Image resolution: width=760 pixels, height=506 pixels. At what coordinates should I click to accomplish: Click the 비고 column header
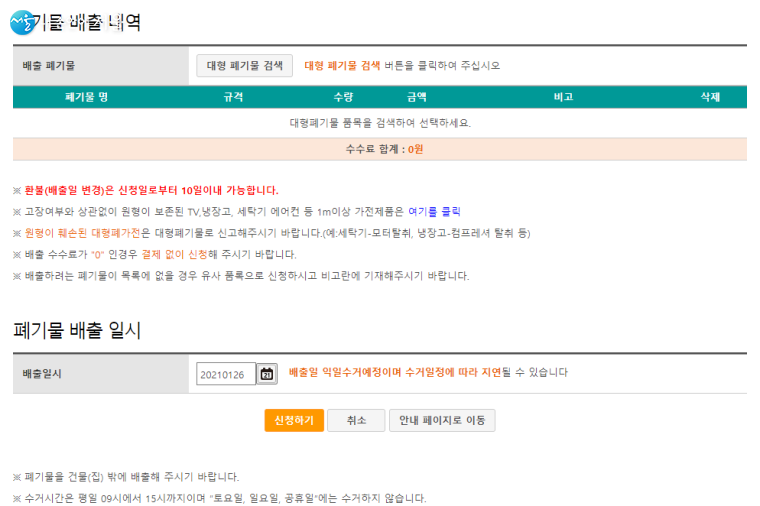[x=563, y=97]
